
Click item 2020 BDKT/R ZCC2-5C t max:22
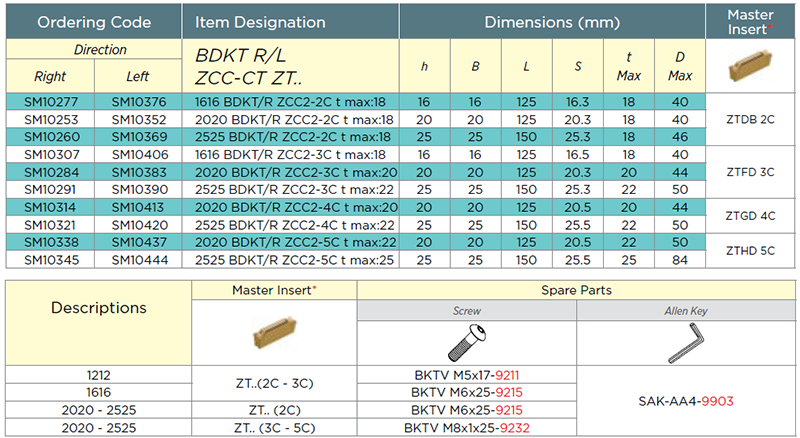[295, 242]
